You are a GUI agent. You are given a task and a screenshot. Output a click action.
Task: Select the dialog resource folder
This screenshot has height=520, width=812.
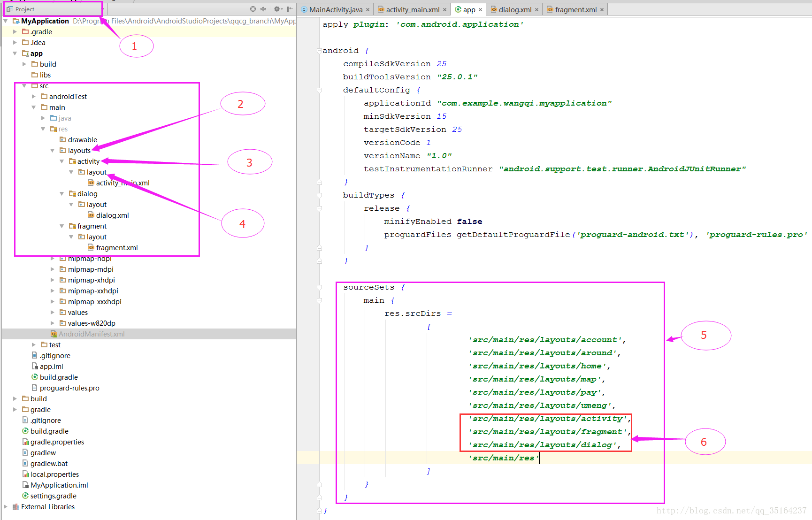(87, 193)
